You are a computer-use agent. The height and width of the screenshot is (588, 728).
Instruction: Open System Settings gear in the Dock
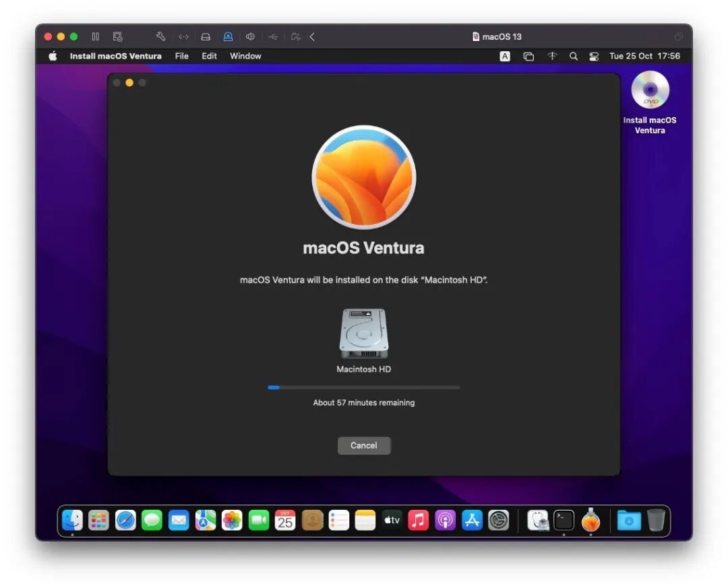[499, 520]
